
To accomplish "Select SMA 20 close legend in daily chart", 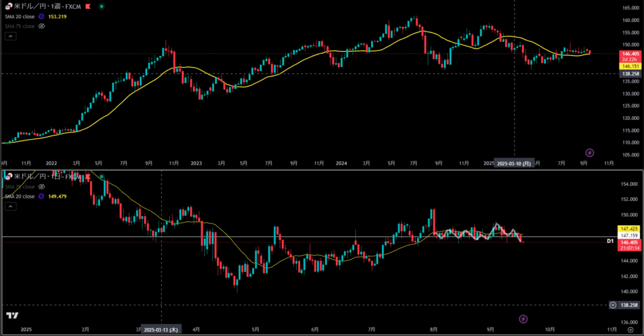I will pos(19,197).
